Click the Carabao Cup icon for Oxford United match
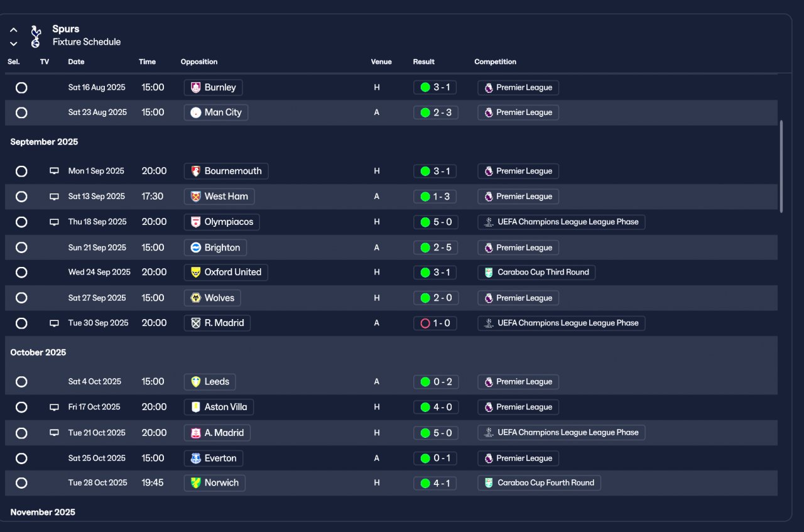This screenshot has height=532, width=804. point(489,273)
